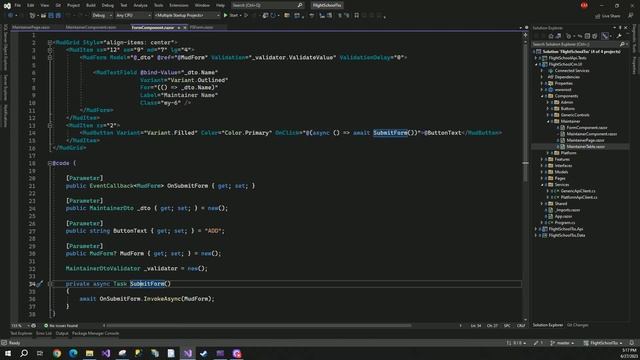
Task: Collapse the SubmitForm method on line 34
Action: point(50,284)
